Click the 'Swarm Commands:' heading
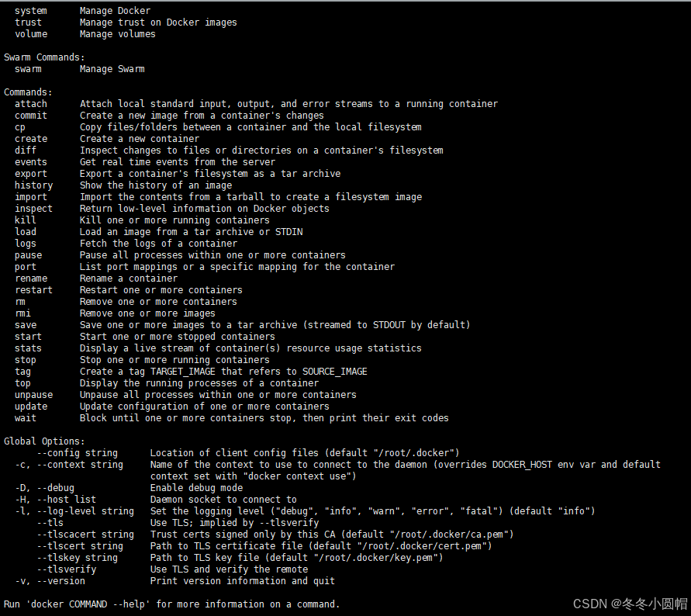Image resolution: width=691 pixels, height=616 pixels. (x=44, y=57)
